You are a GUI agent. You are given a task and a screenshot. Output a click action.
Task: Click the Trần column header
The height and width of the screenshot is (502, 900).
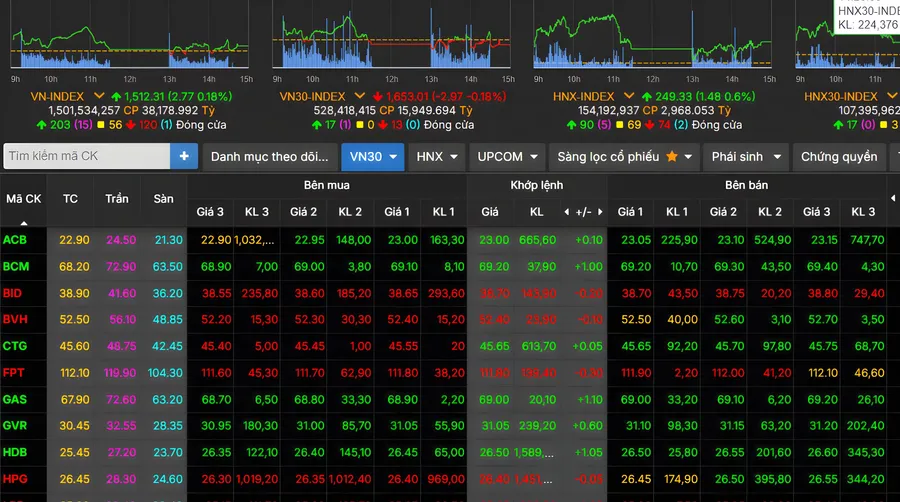coord(117,199)
